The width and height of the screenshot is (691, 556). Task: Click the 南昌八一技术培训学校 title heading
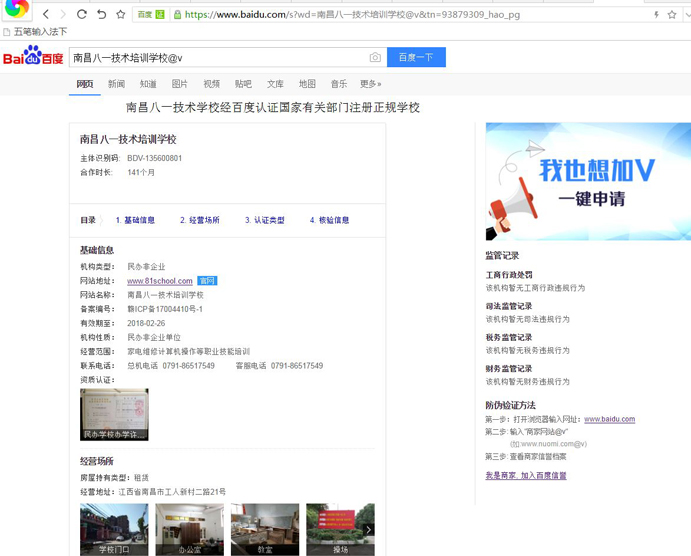pyautogui.click(x=128, y=139)
